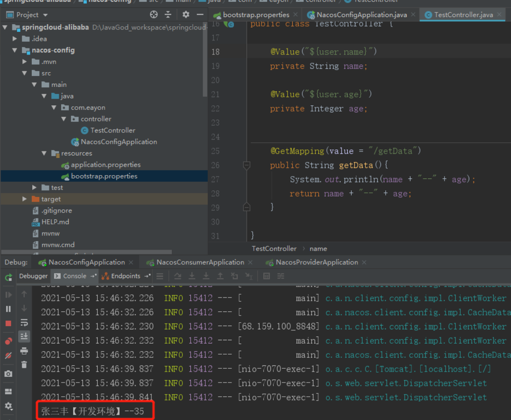511x420 pixels.
Task: Collapse the resources folder
Action: [x=44, y=153]
